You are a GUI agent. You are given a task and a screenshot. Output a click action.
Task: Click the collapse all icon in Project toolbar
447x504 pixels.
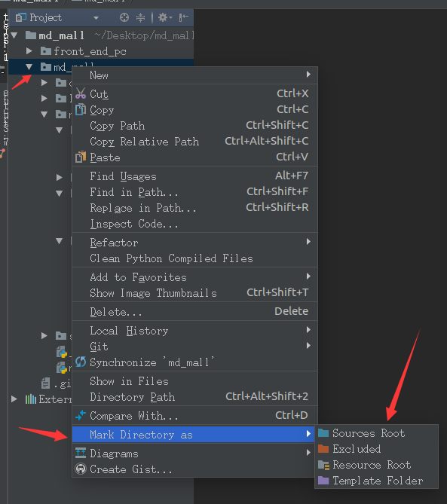[140, 17]
